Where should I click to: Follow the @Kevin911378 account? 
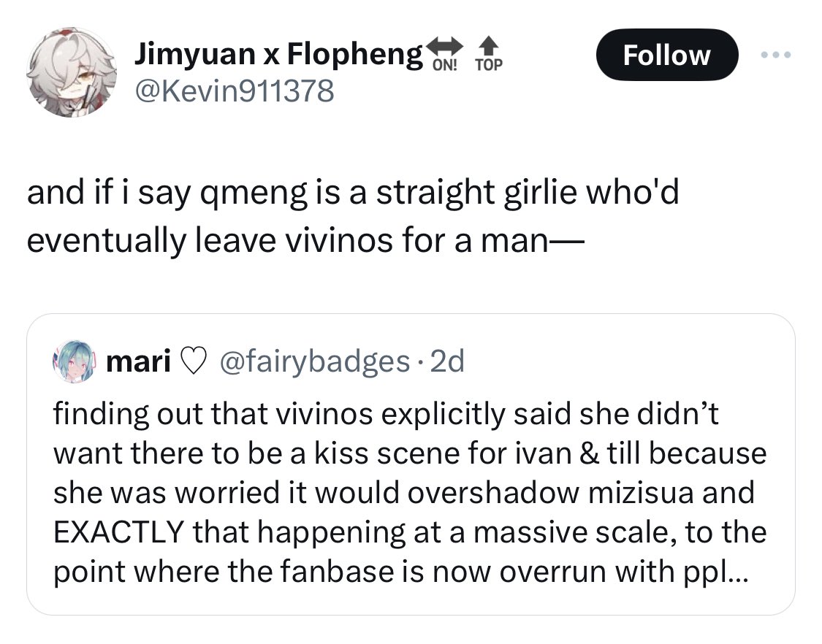click(x=667, y=55)
